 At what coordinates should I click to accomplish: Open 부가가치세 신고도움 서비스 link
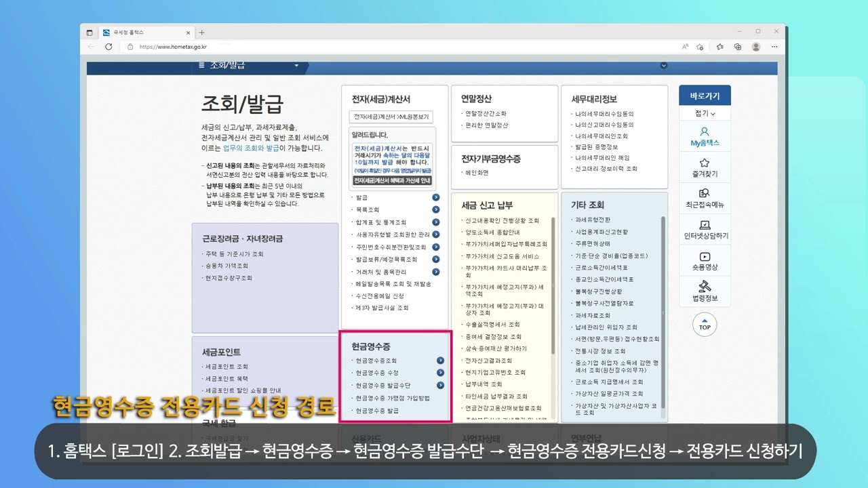tap(502, 257)
